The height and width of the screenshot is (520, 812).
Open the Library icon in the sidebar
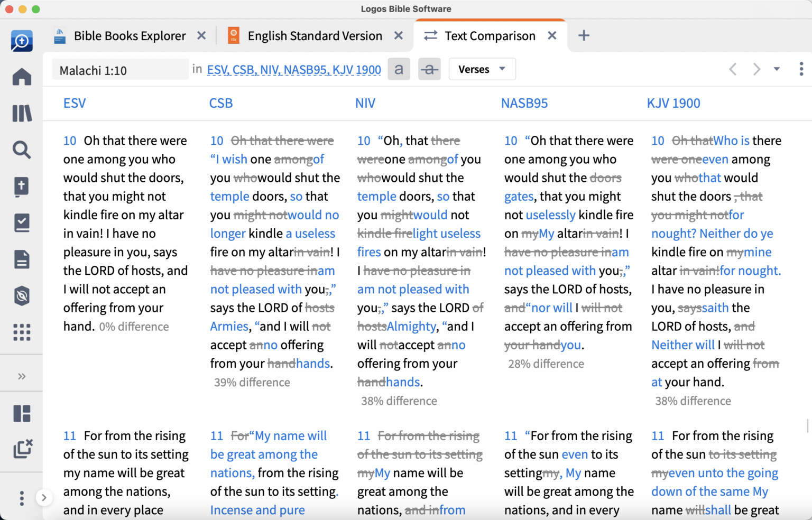[22, 114]
